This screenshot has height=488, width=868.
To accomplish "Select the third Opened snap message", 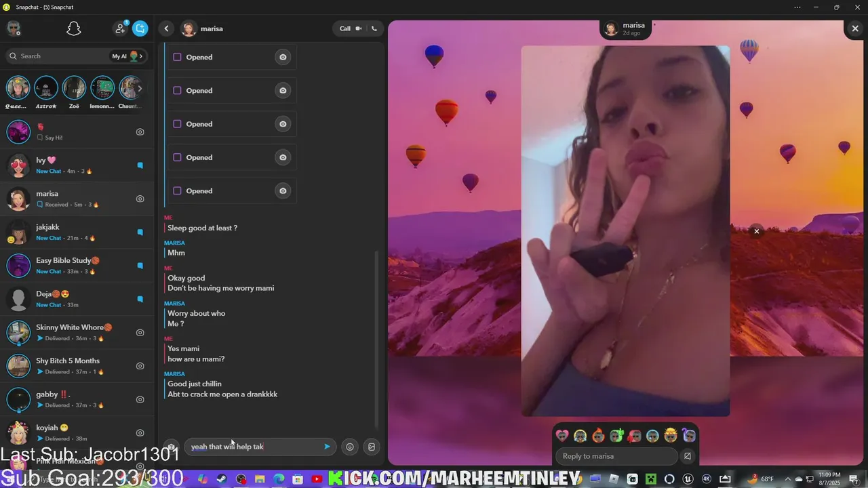I will coord(231,124).
